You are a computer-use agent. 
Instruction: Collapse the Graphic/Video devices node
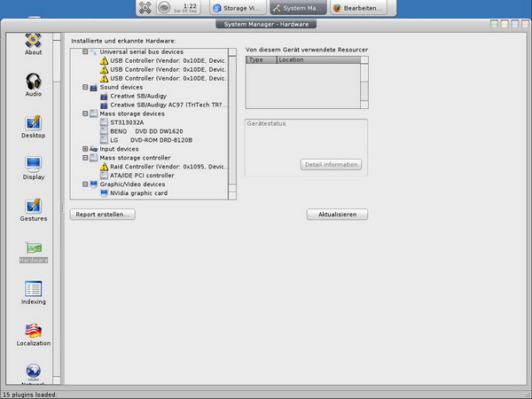(x=85, y=184)
